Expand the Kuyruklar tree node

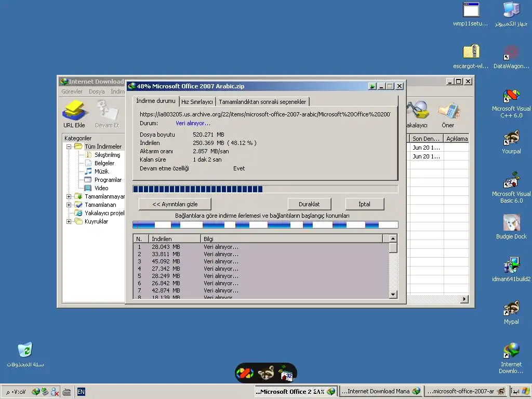[x=69, y=221]
